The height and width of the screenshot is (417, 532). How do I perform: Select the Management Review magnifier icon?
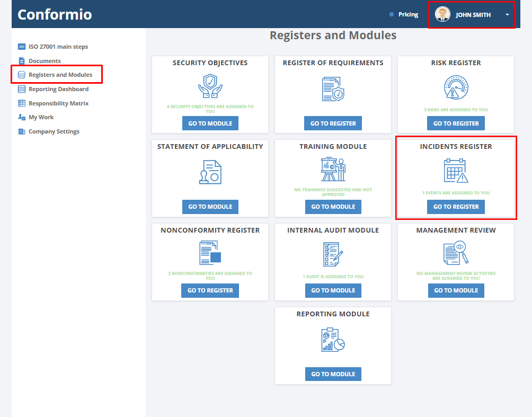click(456, 252)
